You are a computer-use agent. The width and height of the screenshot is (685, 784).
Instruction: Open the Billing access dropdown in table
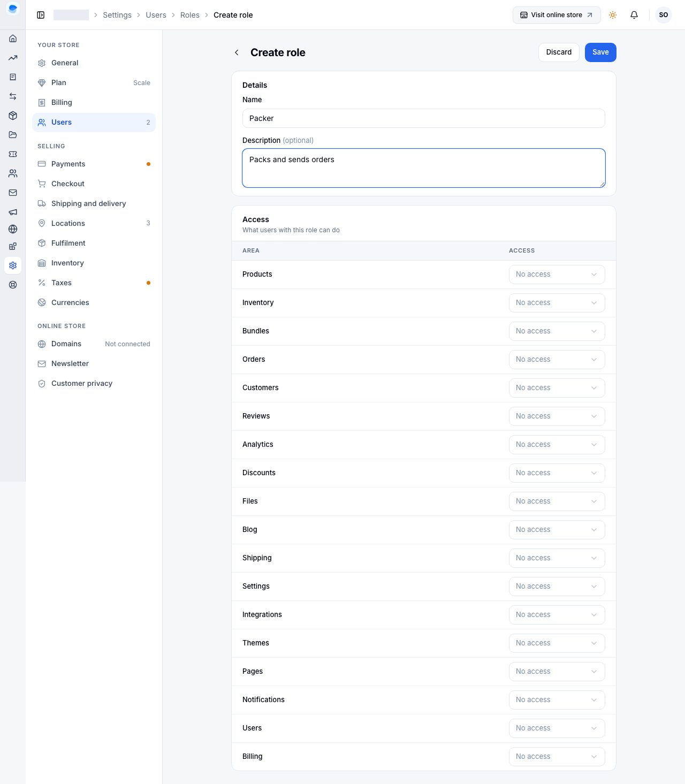pos(557,757)
